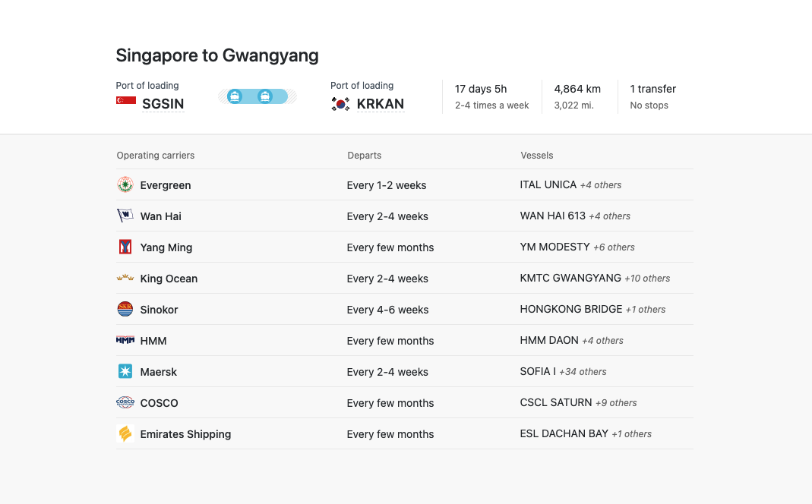Click the Maersk star logo icon
812x504 pixels.
coord(125,371)
